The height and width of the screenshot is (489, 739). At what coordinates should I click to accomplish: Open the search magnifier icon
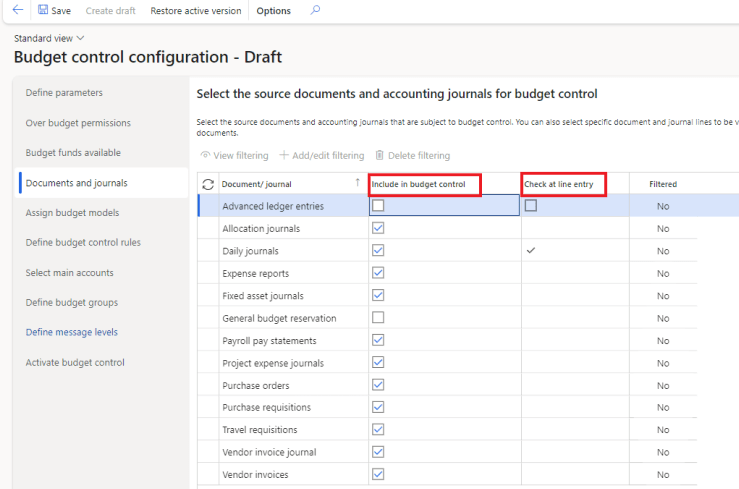(316, 11)
